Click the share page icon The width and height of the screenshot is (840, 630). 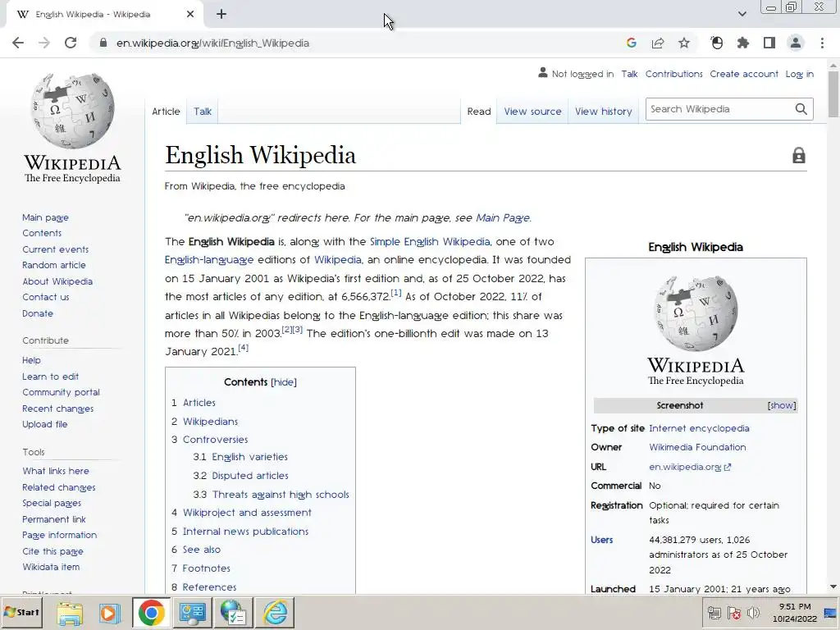tap(658, 43)
